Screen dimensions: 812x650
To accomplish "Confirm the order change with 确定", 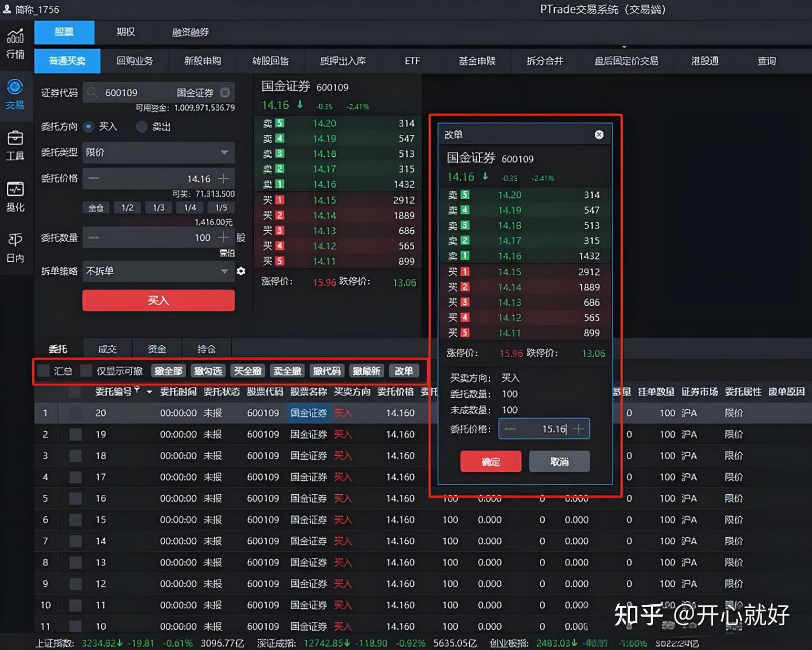I will (x=491, y=461).
